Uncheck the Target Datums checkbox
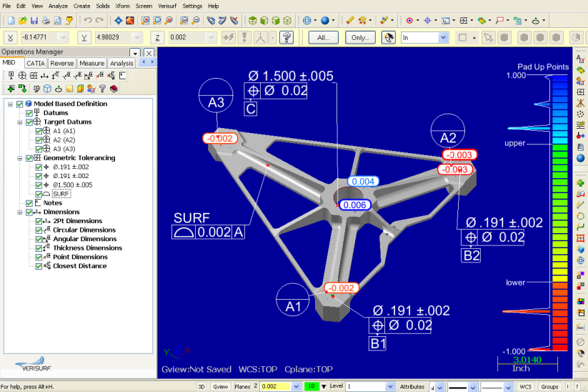The height and width of the screenshot is (392, 588). point(29,122)
